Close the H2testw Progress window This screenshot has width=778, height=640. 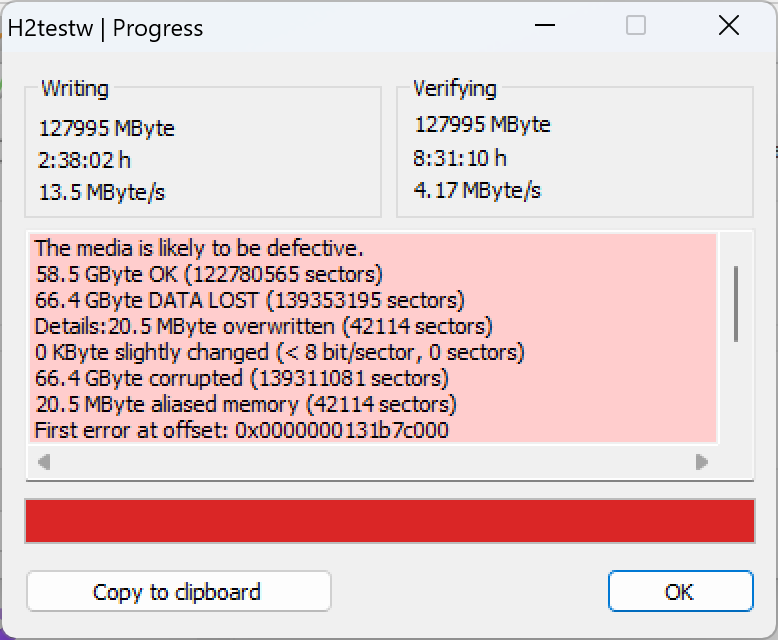coord(728,27)
